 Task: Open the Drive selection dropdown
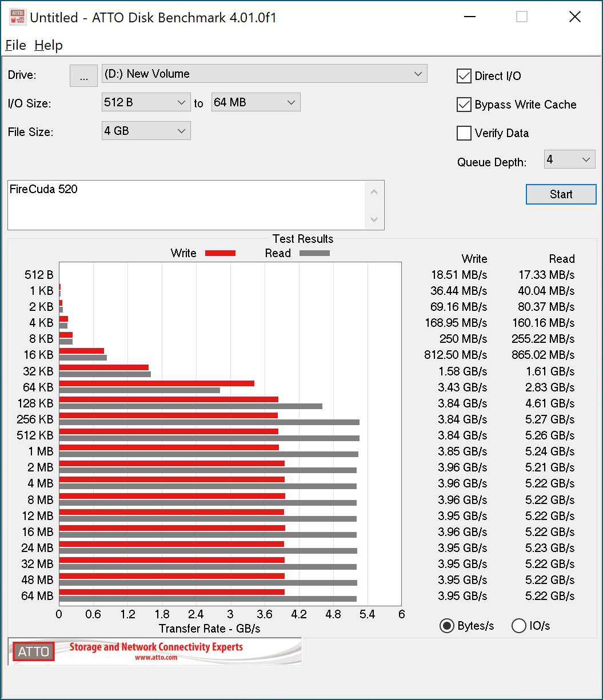pyautogui.click(x=418, y=73)
